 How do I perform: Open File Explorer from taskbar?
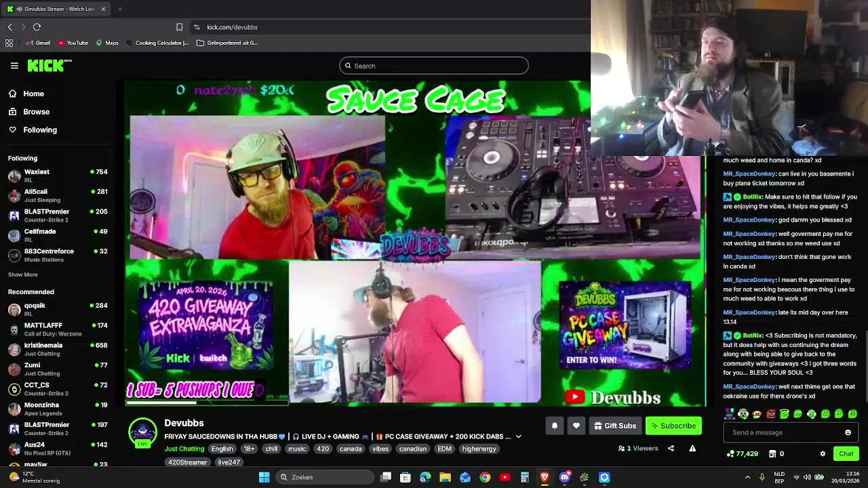(x=445, y=477)
